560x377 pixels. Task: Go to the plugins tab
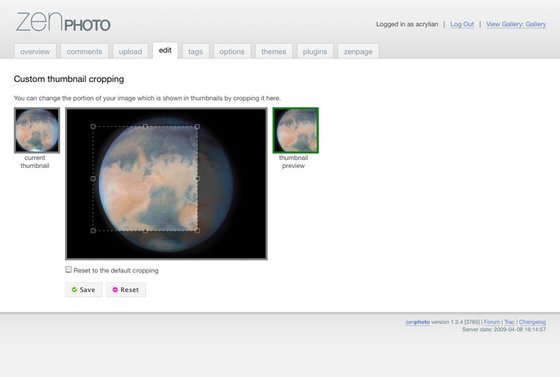[x=315, y=51]
